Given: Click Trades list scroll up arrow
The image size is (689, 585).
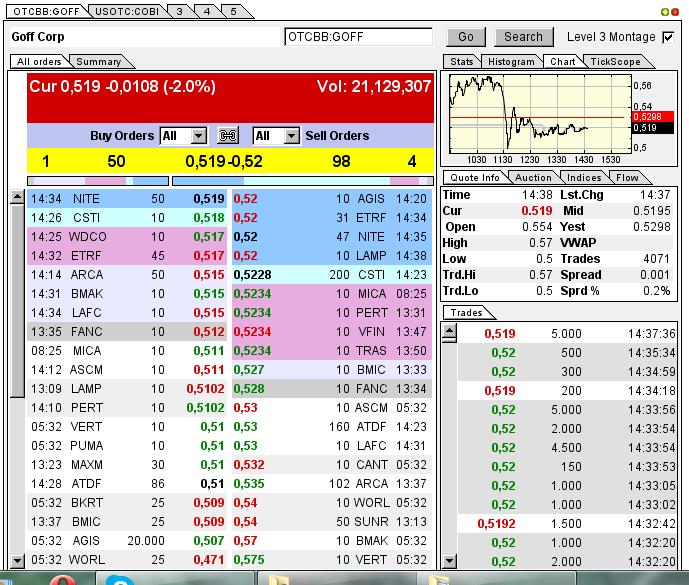Looking at the screenshot, I should [449, 333].
